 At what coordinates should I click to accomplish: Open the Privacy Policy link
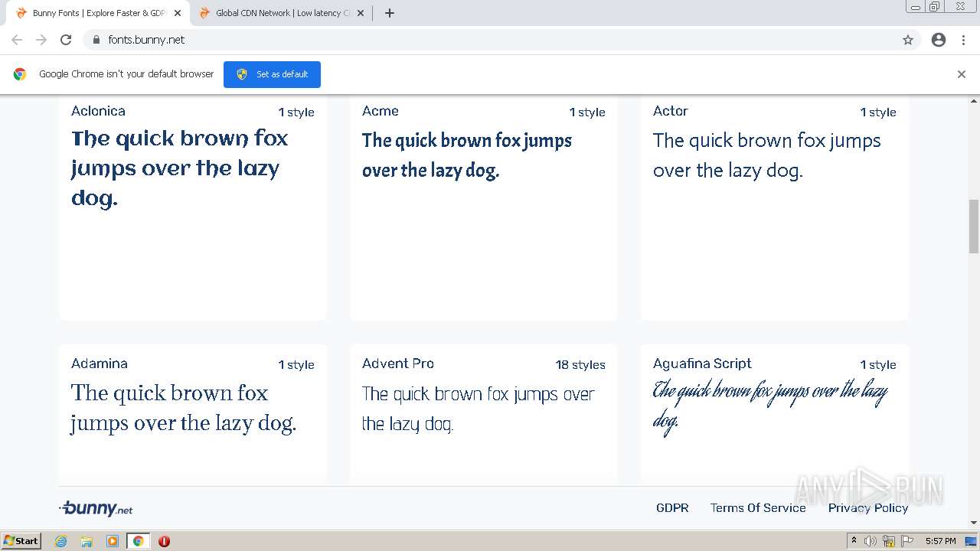point(867,507)
